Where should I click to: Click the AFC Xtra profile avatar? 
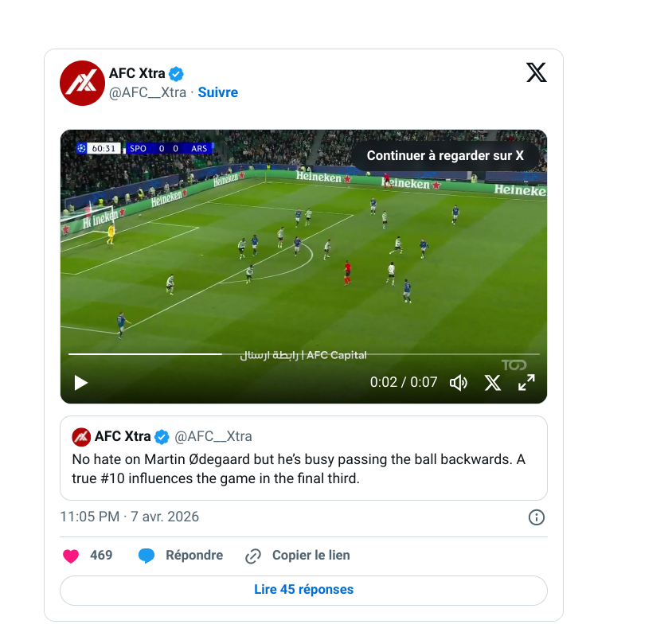tap(83, 83)
